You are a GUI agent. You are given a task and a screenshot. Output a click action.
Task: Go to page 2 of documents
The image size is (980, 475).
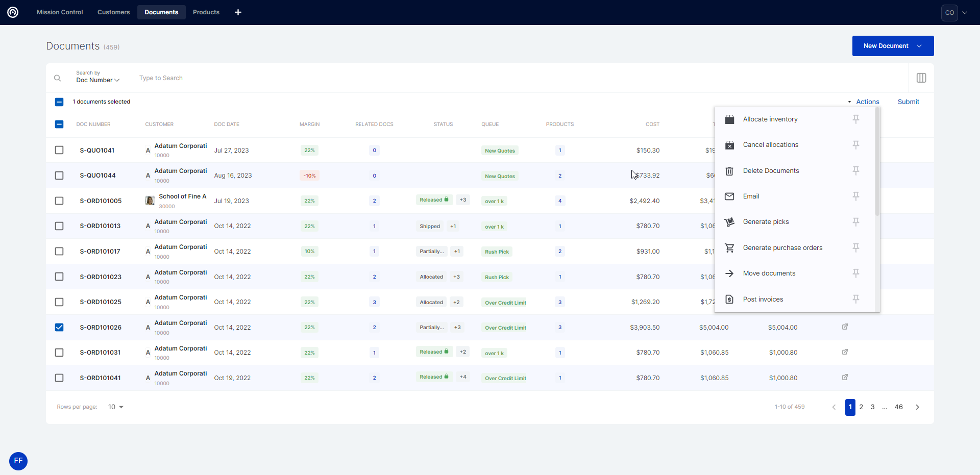861,407
